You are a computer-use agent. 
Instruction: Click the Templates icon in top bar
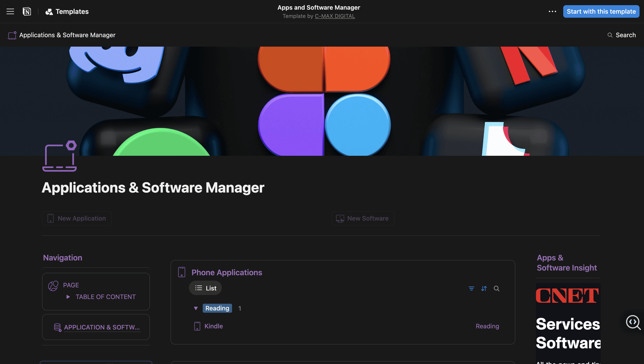[49, 11]
